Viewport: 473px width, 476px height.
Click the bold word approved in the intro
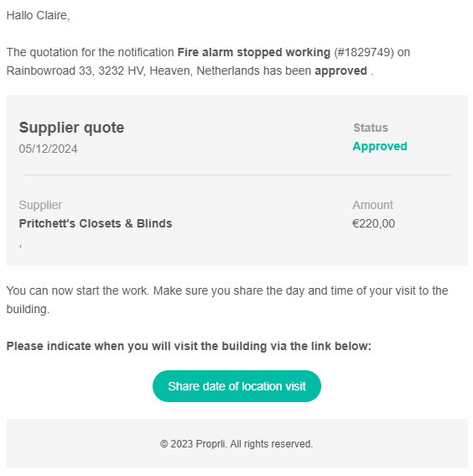340,71
